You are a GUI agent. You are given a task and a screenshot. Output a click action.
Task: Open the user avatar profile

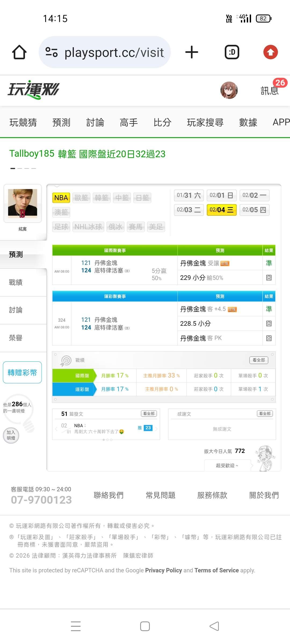click(x=229, y=90)
